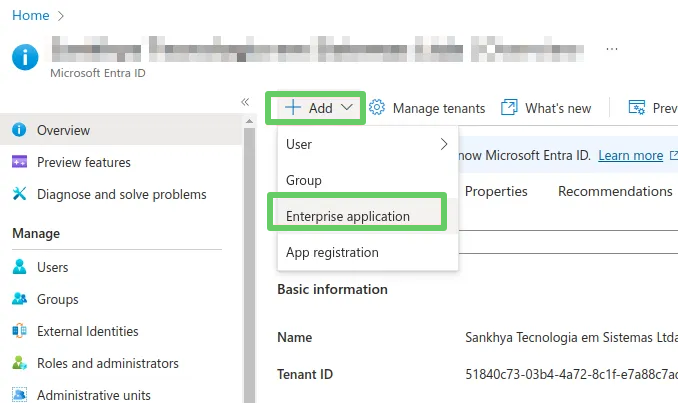Choose App registration menu entry
Viewport: 678px width, 403px height.
(x=368, y=252)
